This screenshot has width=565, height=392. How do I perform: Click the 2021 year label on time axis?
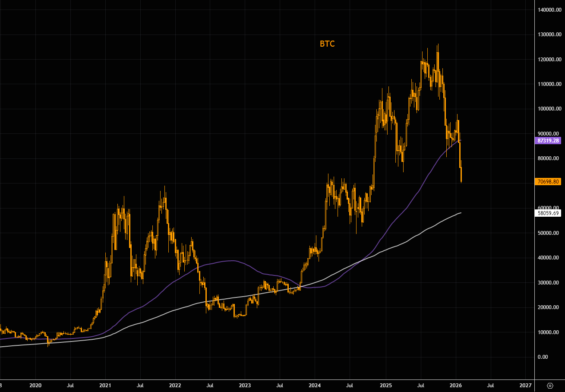pyautogui.click(x=105, y=385)
